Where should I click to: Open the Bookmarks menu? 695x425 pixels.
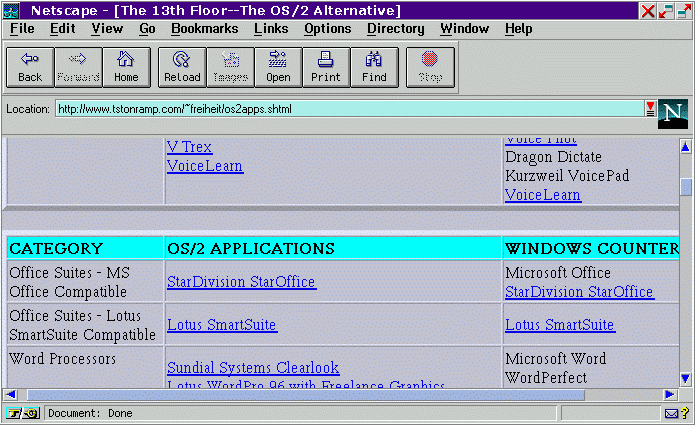pos(204,29)
